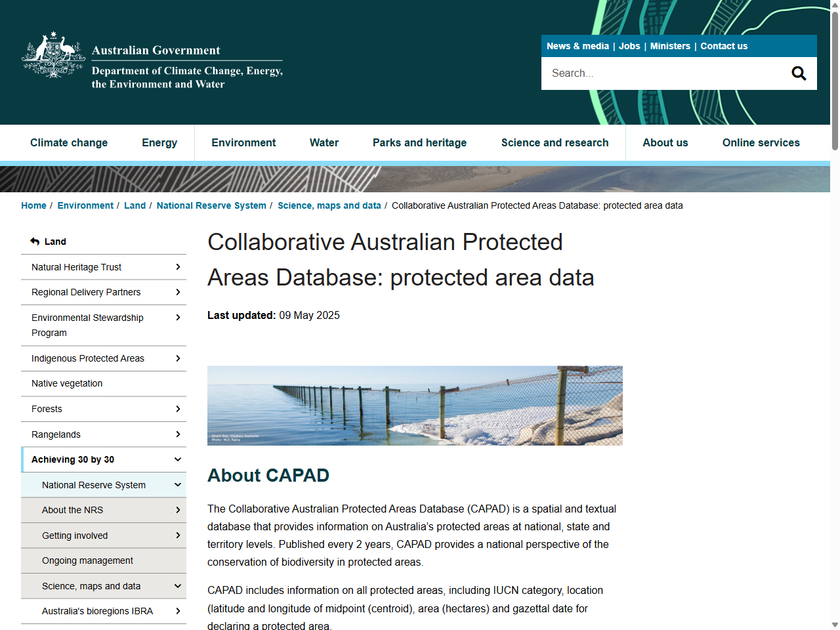Open the Climate change menu
The image size is (840, 630).
click(69, 142)
